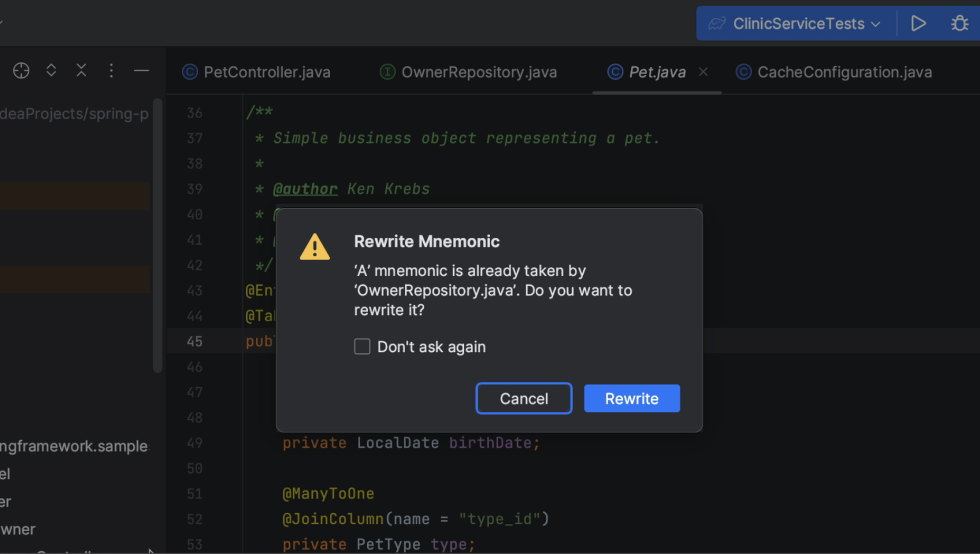This screenshot has height=554, width=980.
Task: Confirm by clicking Rewrite
Action: click(x=632, y=398)
